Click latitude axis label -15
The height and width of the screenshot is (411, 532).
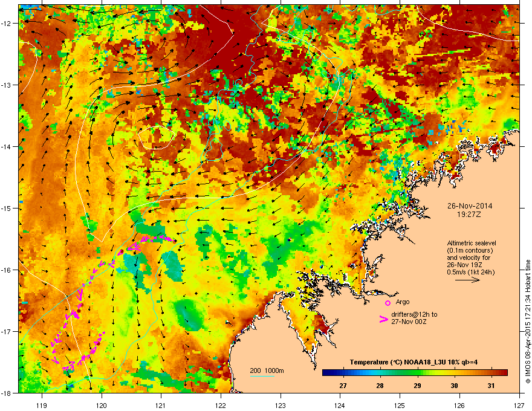(7, 208)
